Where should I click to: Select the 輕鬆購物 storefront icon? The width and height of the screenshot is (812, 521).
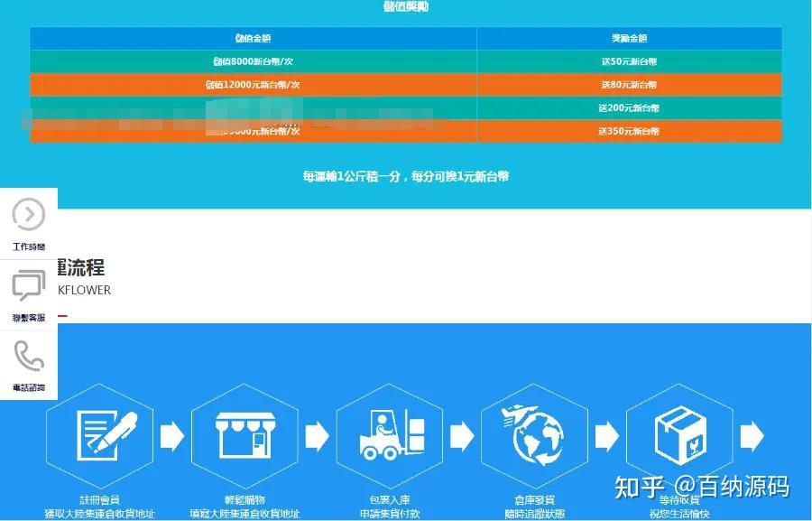tap(245, 435)
